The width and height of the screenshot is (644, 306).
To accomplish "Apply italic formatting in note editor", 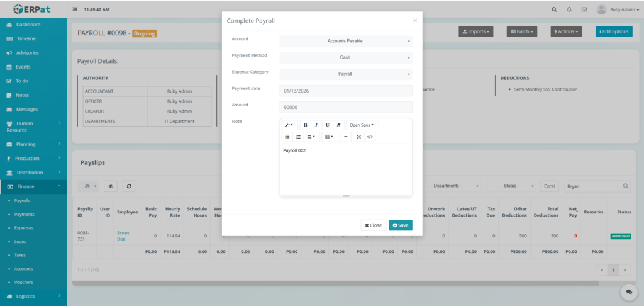I will click(316, 125).
